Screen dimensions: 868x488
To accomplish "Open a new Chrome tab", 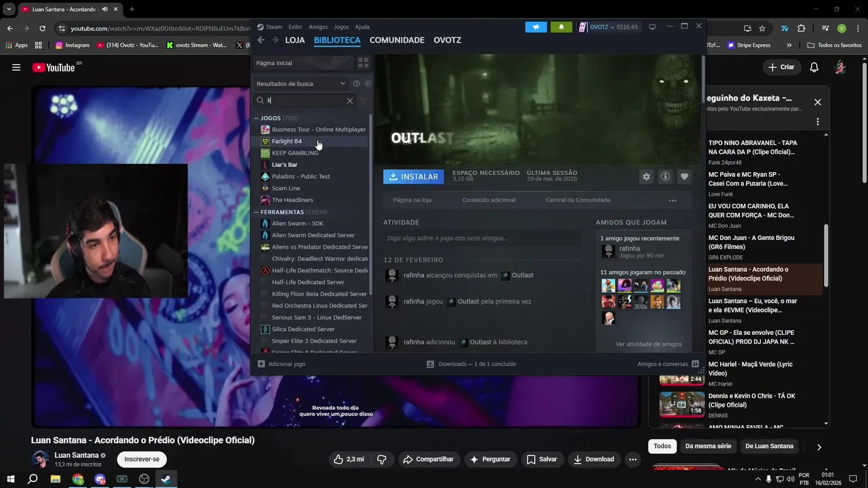I will [132, 9].
